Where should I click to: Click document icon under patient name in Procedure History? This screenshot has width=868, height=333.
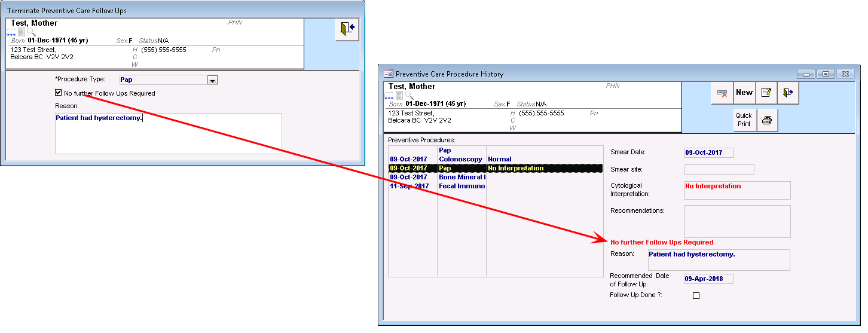point(399,96)
